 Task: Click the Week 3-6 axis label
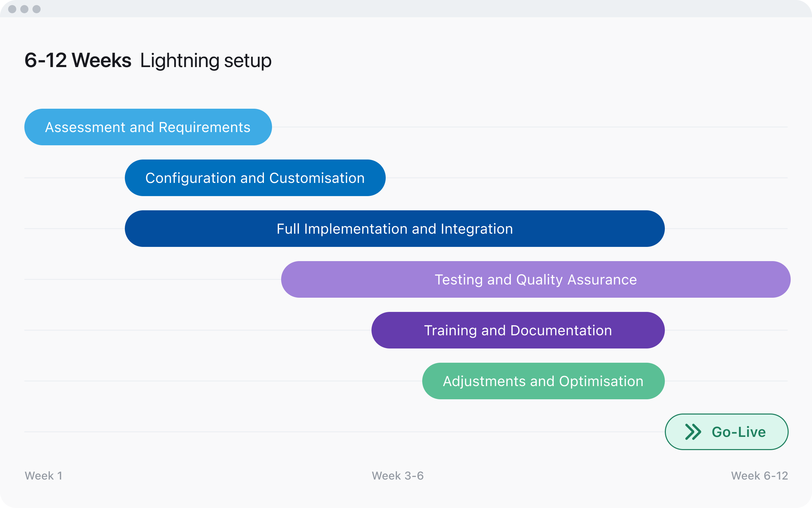[x=398, y=476]
